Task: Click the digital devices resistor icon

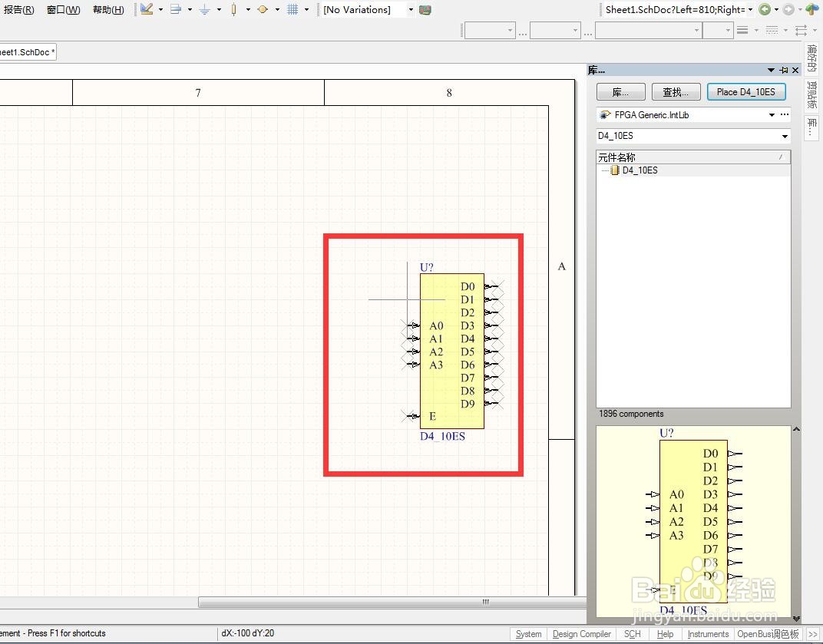Action: (x=233, y=9)
